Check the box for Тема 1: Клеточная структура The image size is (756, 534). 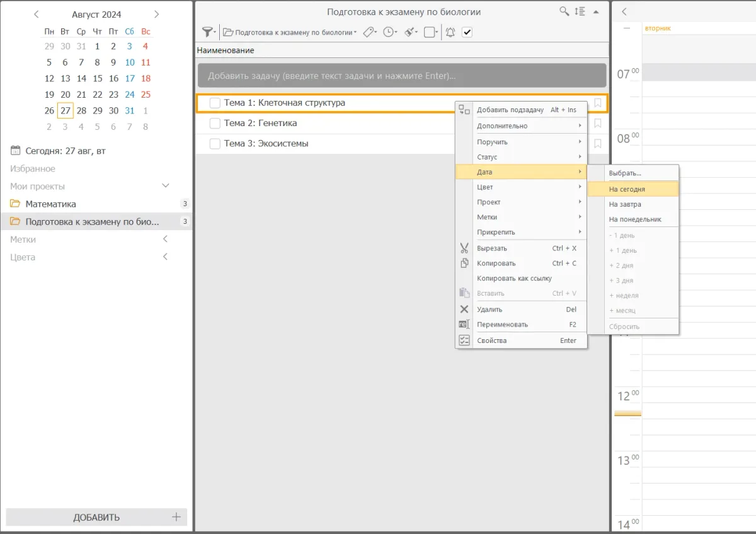coord(215,103)
